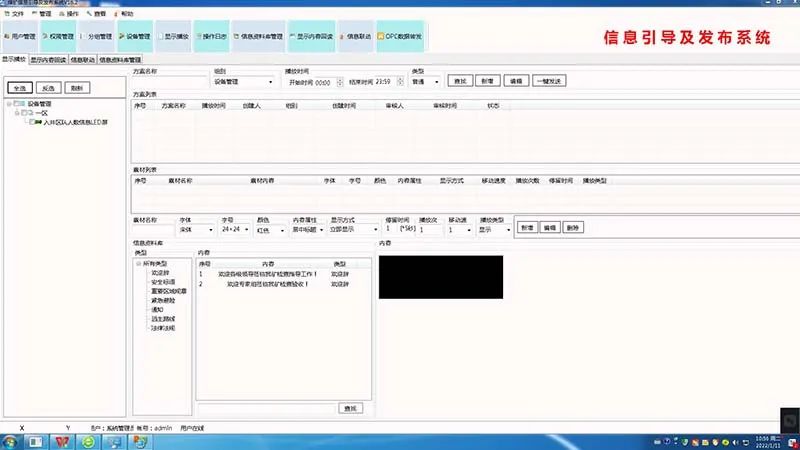800x450 pixels.
Task: Select 通知 in the type tree
Action: point(157,310)
